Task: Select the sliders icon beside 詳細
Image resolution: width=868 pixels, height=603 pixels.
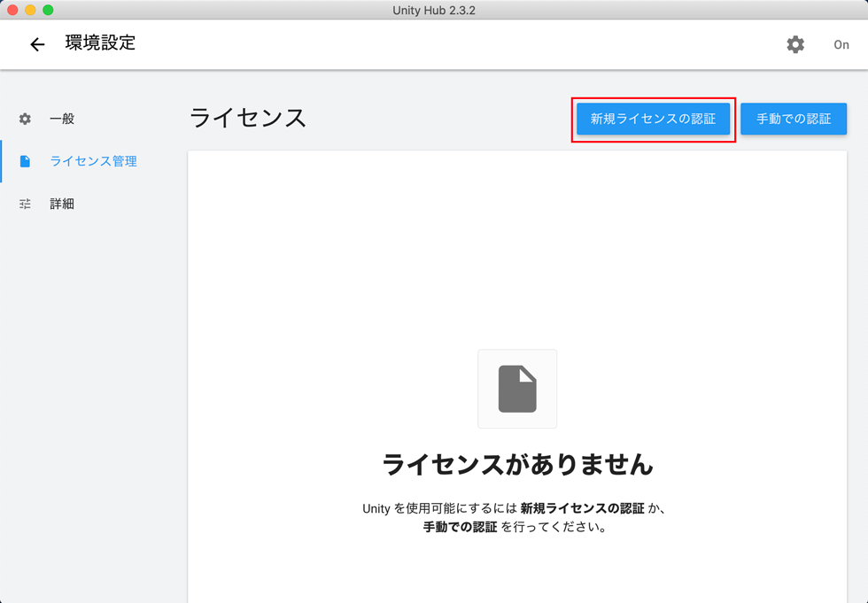Action: [x=25, y=204]
